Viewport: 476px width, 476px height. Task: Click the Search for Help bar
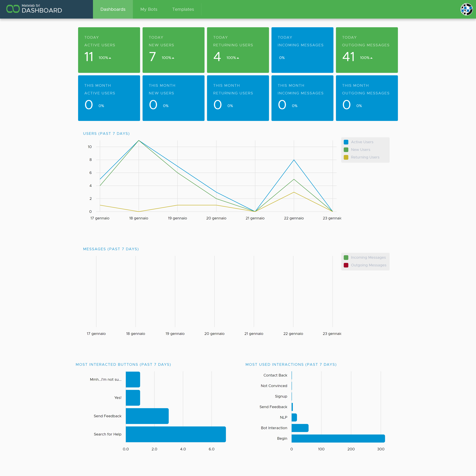(x=176, y=434)
